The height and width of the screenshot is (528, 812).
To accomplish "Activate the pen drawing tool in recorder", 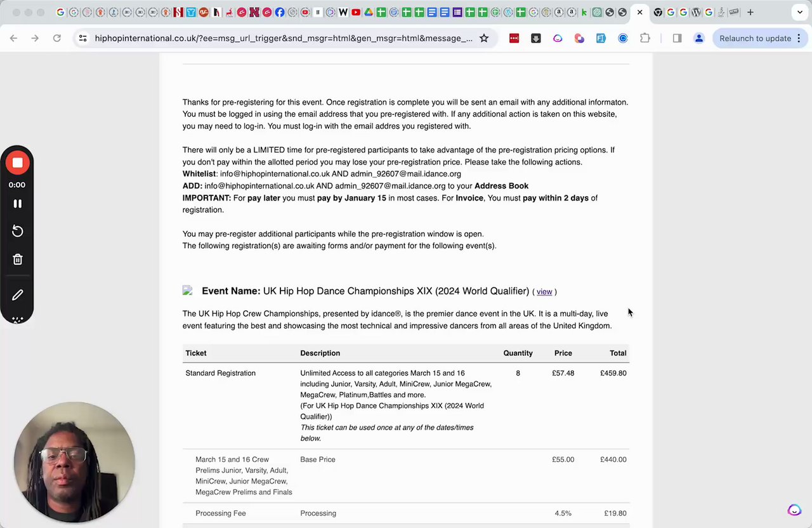I will [x=17, y=295].
